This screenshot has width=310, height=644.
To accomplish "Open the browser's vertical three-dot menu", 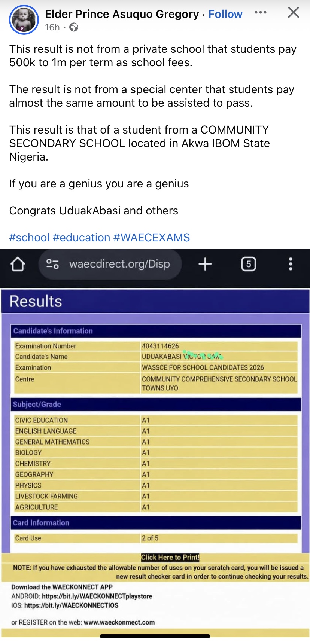I will [x=291, y=264].
